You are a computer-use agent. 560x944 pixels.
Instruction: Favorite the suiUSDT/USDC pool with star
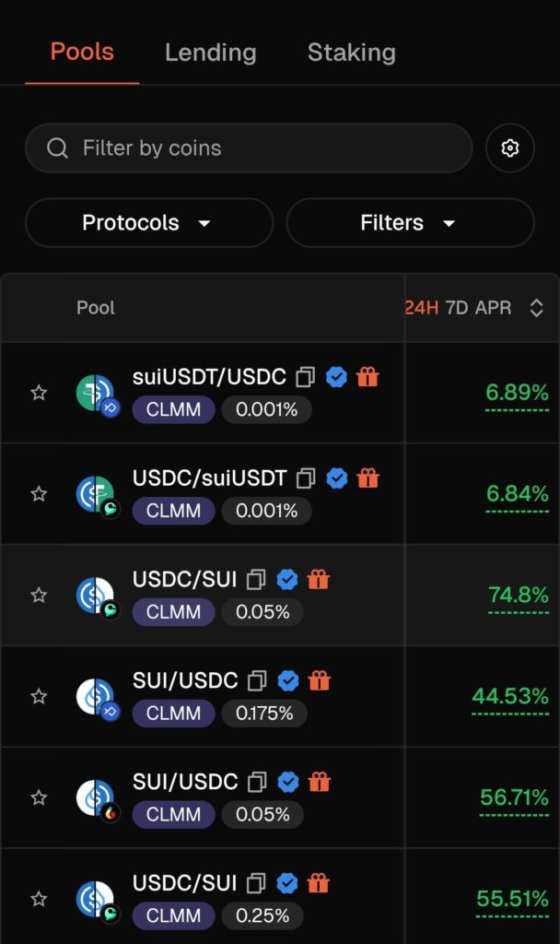tap(39, 394)
